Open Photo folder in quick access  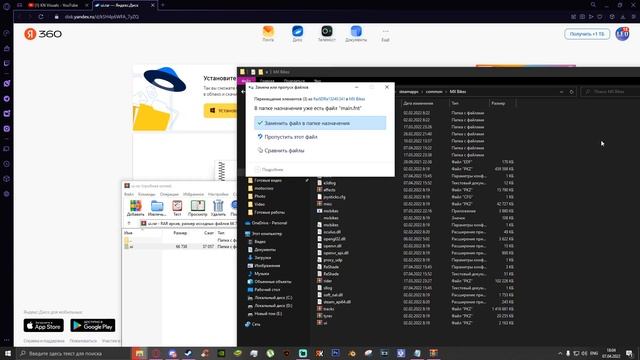pyautogui.click(x=257, y=196)
